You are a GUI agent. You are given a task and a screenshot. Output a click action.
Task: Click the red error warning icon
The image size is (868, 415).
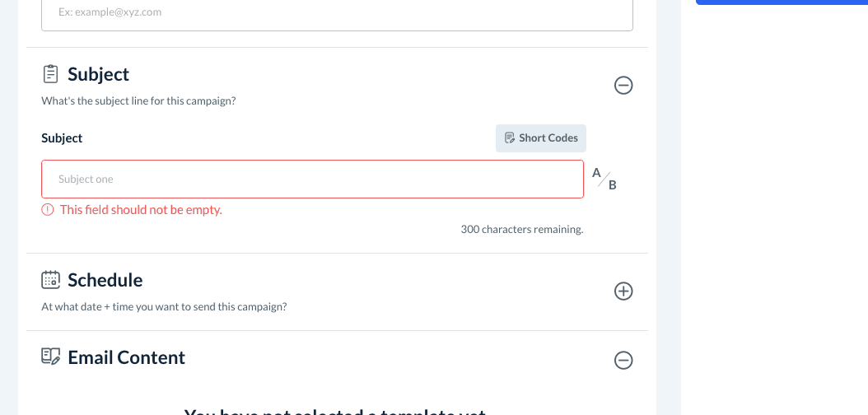48,210
